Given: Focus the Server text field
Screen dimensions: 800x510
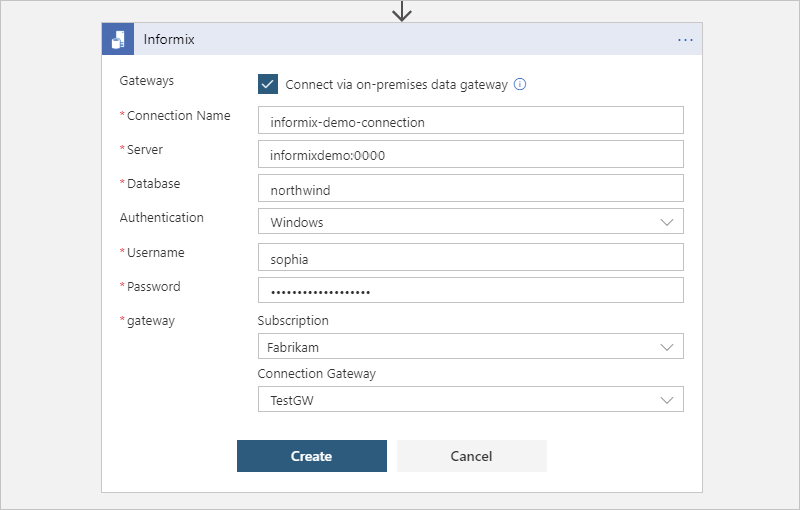Looking at the screenshot, I should coord(470,155).
